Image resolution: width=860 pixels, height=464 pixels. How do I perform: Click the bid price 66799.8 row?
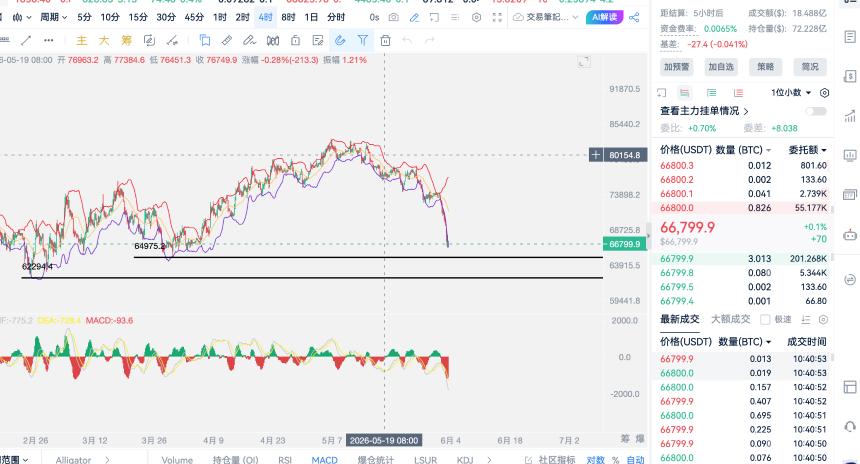click(x=743, y=273)
